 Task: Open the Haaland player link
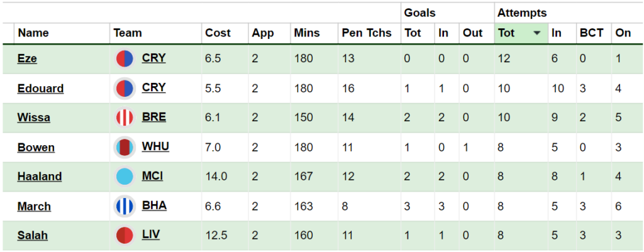coord(40,177)
